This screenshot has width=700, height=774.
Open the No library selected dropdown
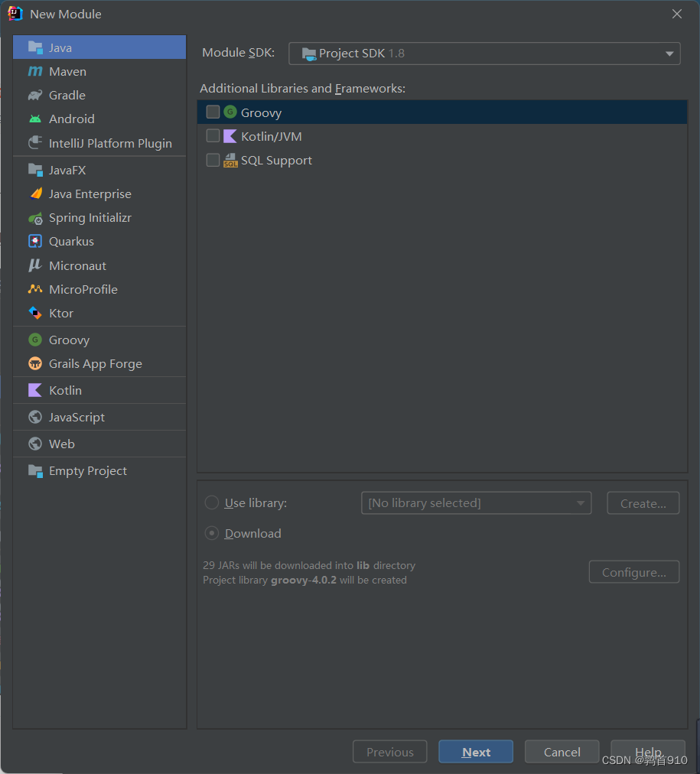click(477, 502)
